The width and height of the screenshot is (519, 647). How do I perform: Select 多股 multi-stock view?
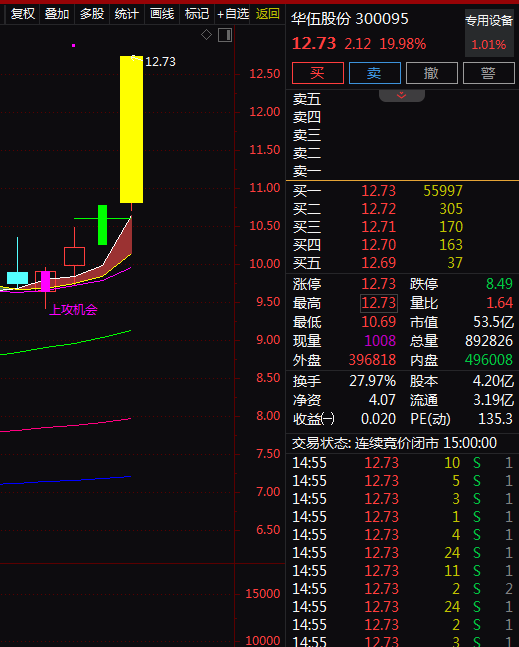point(92,14)
